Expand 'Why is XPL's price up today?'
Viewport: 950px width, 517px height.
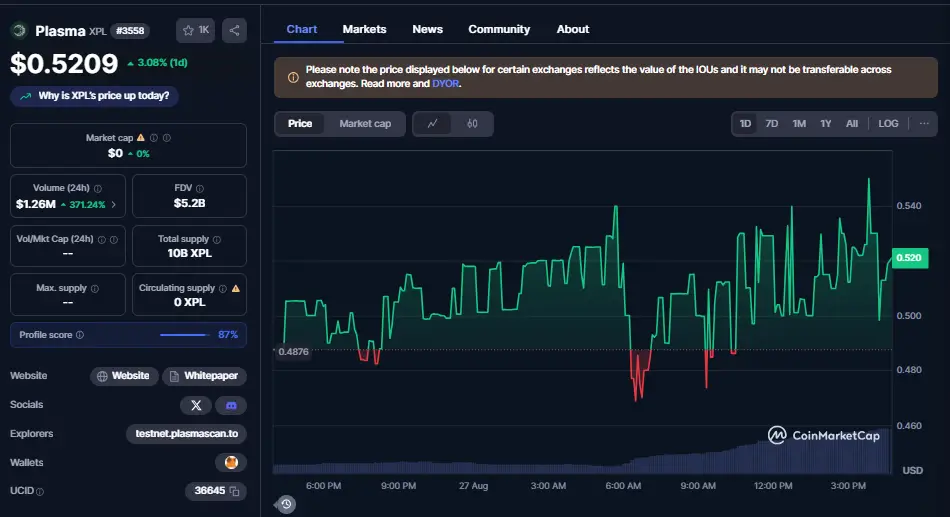coord(96,96)
